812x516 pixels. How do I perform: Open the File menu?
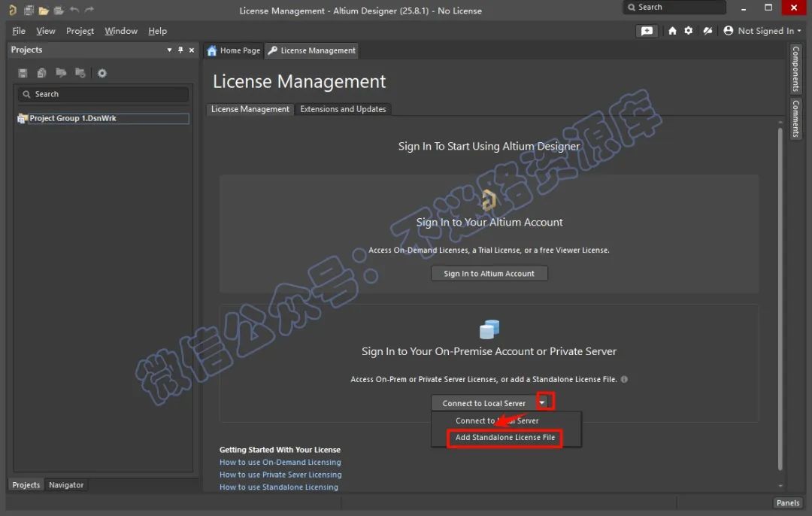coord(19,31)
